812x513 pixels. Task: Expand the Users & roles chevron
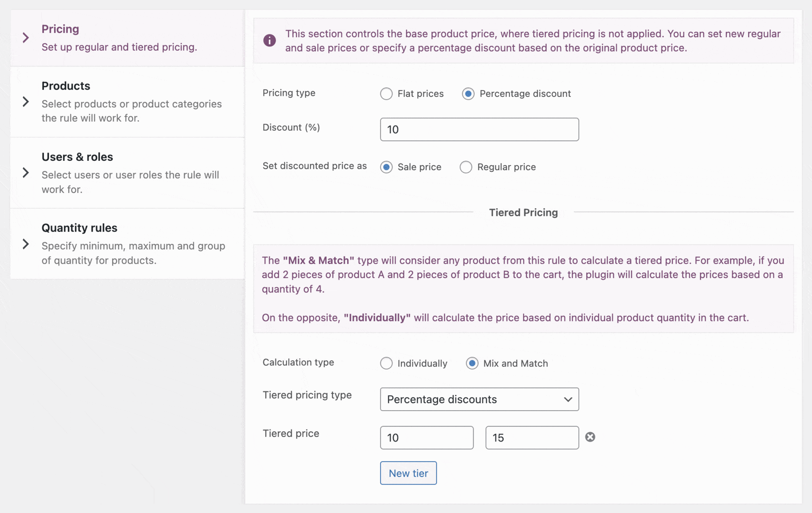coord(26,173)
